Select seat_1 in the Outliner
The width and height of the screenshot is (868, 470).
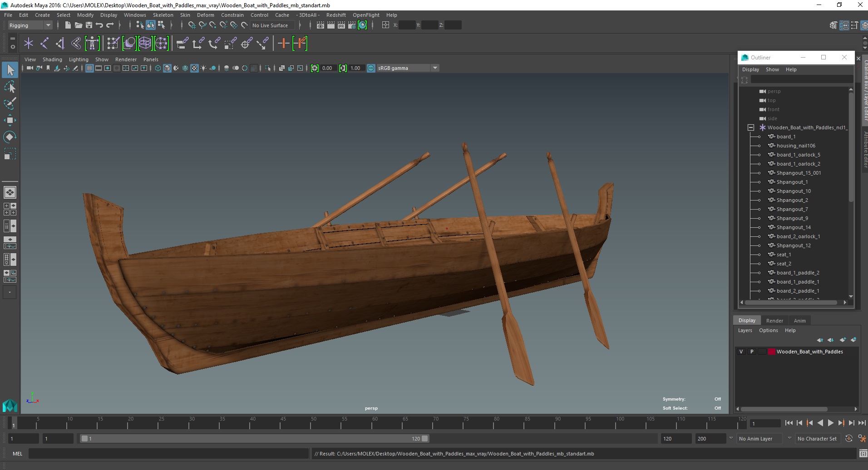tap(784, 255)
